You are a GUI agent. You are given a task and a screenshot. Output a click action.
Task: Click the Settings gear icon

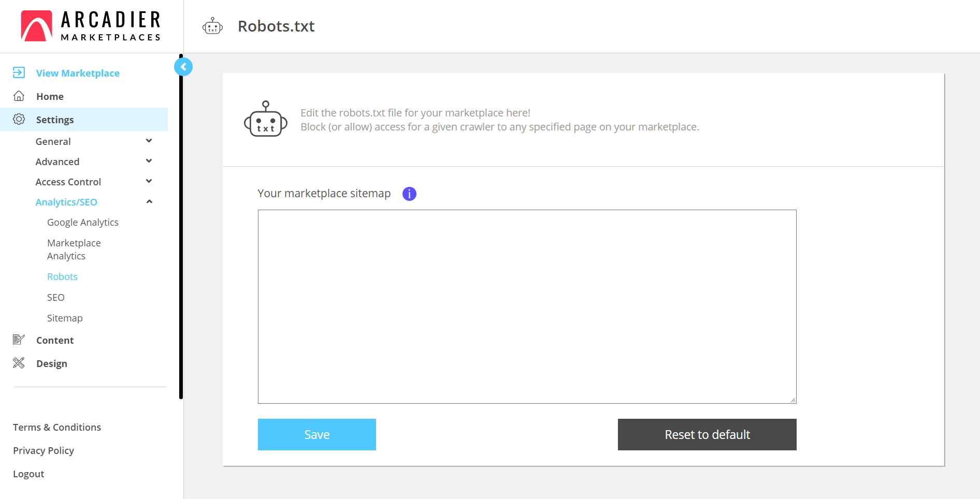tap(19, 119)
